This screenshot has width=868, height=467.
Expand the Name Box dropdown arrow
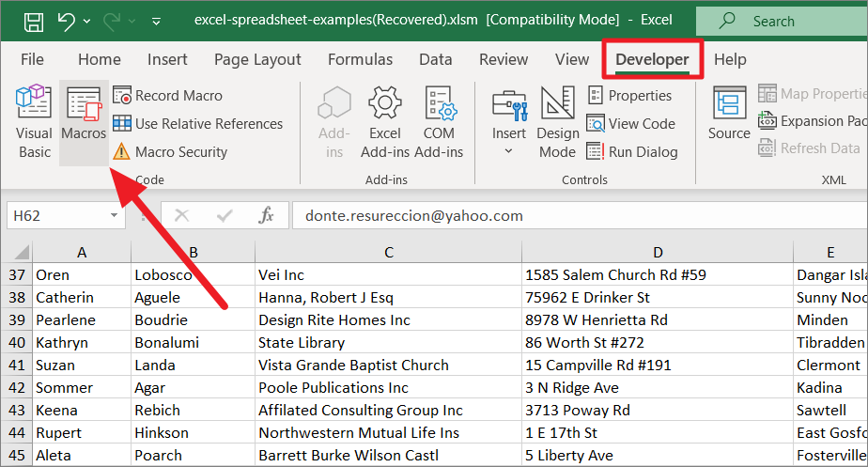pyautogui.click(x=114, y=215)
